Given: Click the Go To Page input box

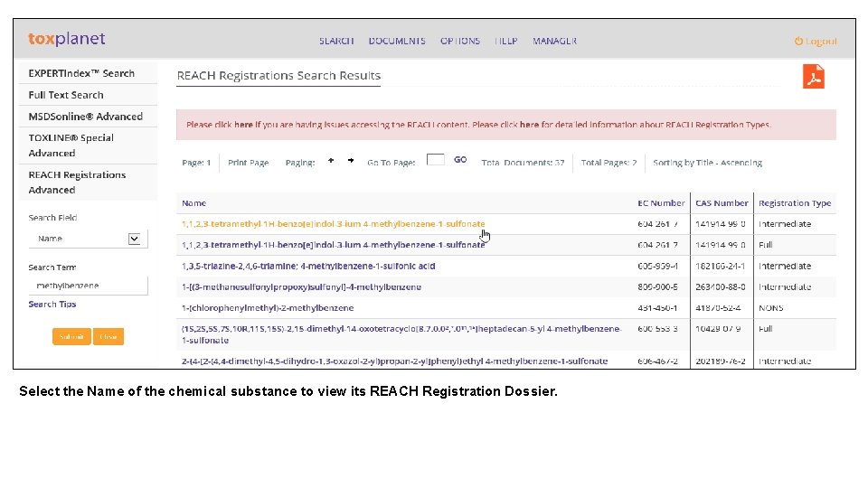Looking at the screenshot, I should tap(435, 159).
